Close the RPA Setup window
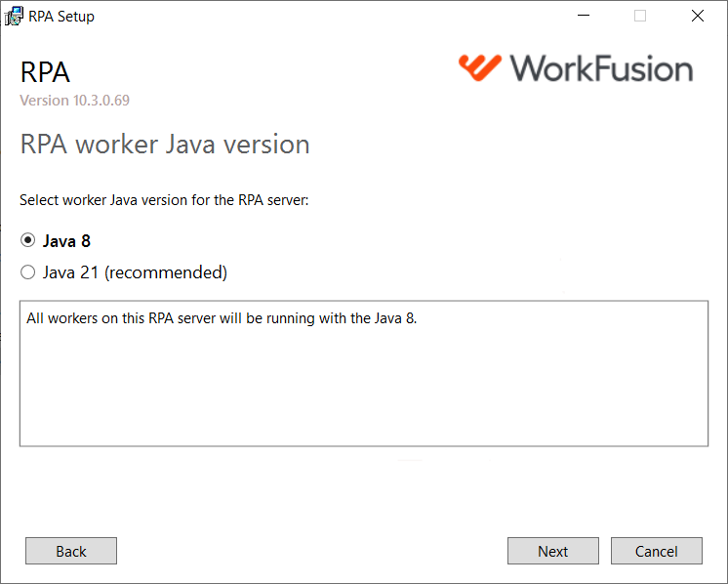728x584 pixels. click(698, 16)
